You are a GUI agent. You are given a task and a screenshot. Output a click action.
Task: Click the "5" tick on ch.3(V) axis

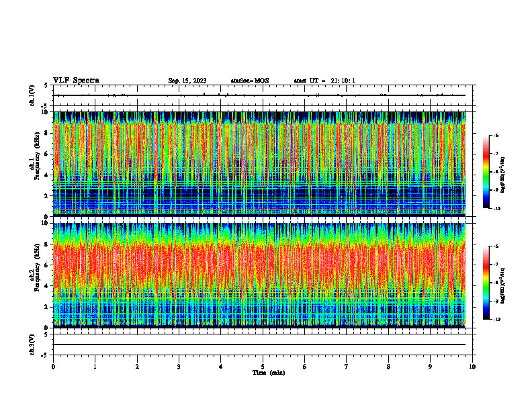point(46,334)
